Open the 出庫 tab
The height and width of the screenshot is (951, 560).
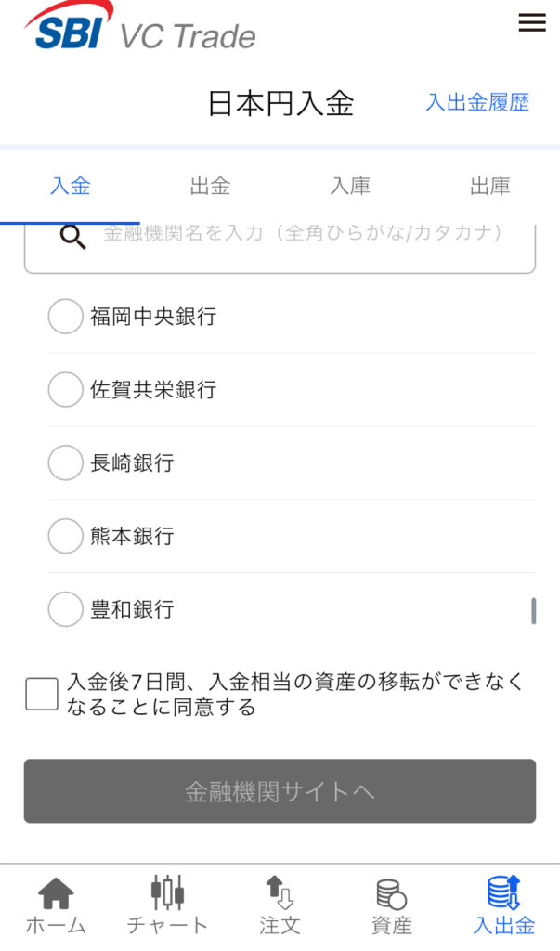[489, 186]
